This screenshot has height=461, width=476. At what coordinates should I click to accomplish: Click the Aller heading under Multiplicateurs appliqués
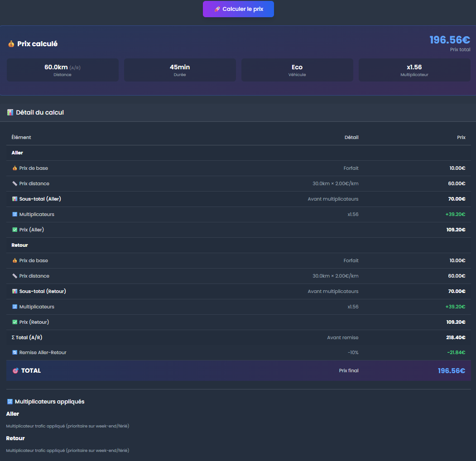(12, 414)
